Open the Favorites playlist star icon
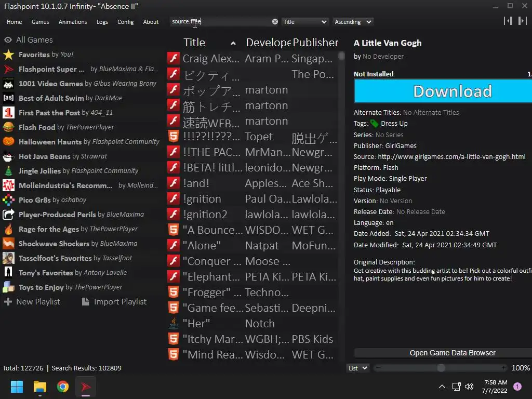The image size is (532, 399). [8, 55]
